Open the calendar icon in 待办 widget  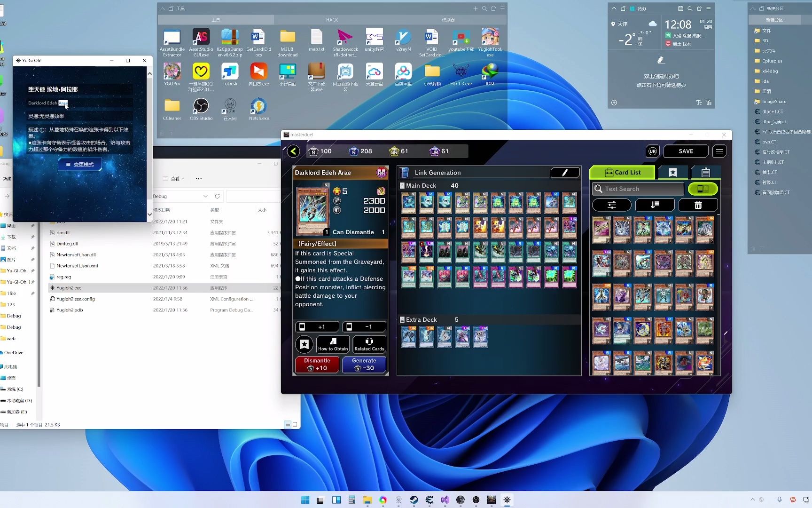680,8
